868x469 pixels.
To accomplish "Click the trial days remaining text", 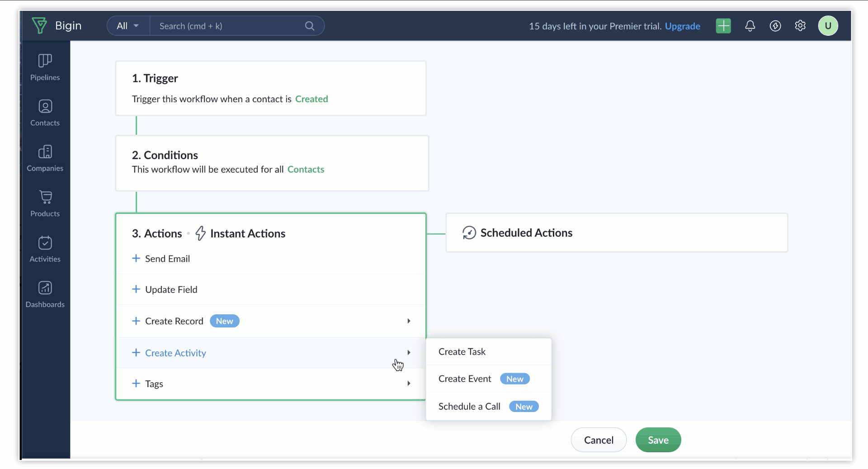I will pyautogui.click(x=595, y=26).
